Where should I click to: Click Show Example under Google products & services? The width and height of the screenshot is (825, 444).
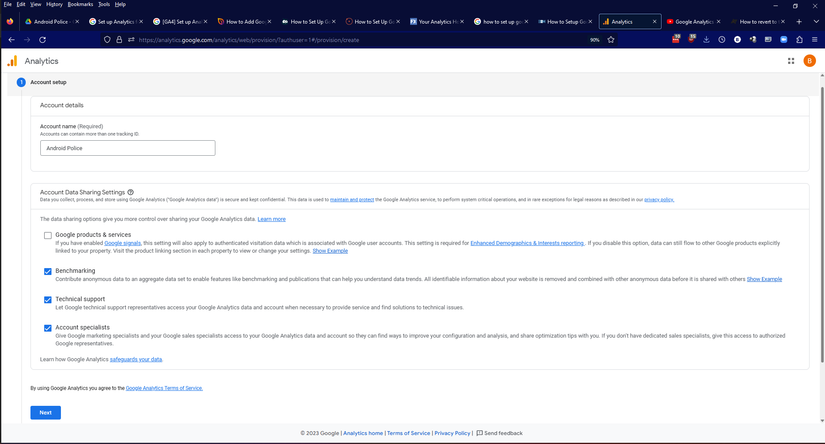330,251
